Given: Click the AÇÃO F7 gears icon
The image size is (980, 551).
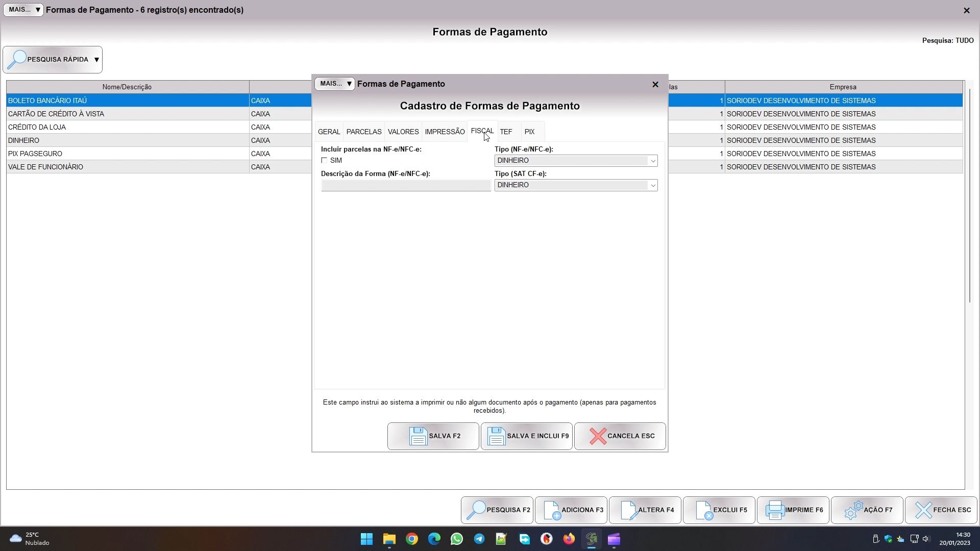Looking at the screenshot, I should [853, 510].
